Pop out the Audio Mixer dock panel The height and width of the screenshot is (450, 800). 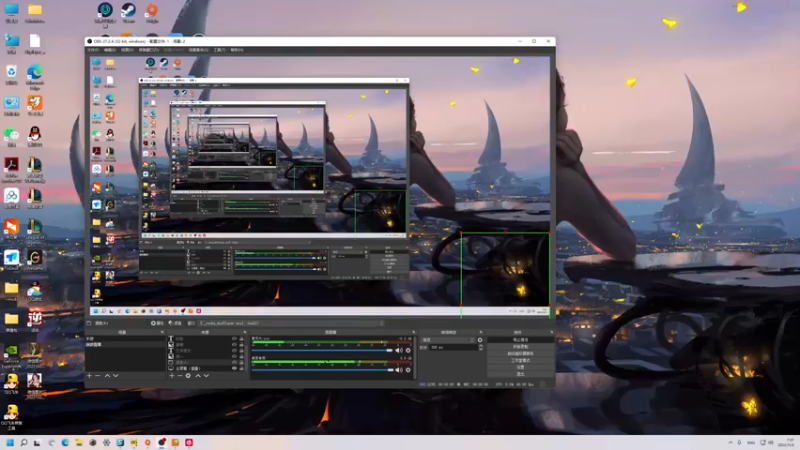pyautogui.click(x=414, y=332)
